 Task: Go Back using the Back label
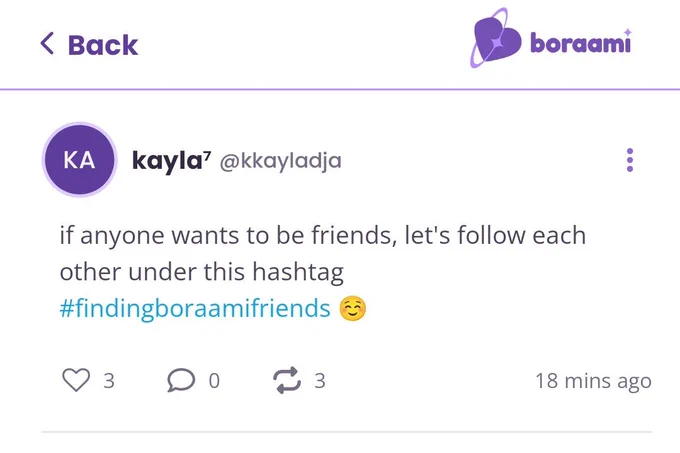pos(103,45)
